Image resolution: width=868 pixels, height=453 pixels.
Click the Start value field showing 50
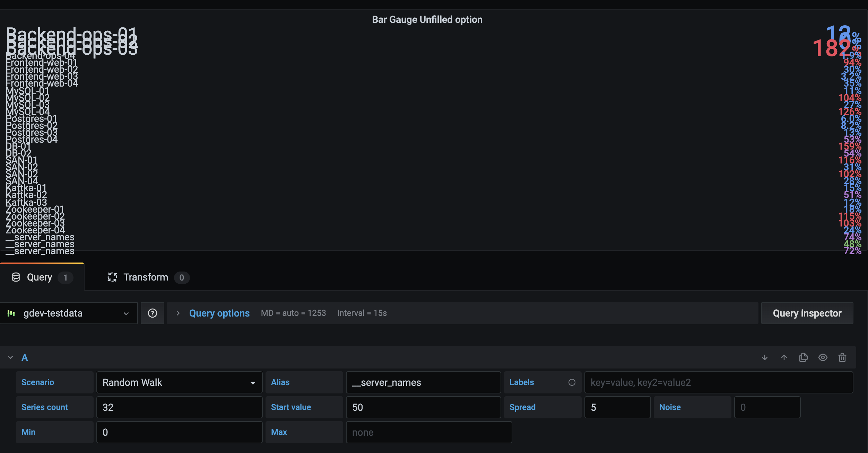[x=424, y=407]
